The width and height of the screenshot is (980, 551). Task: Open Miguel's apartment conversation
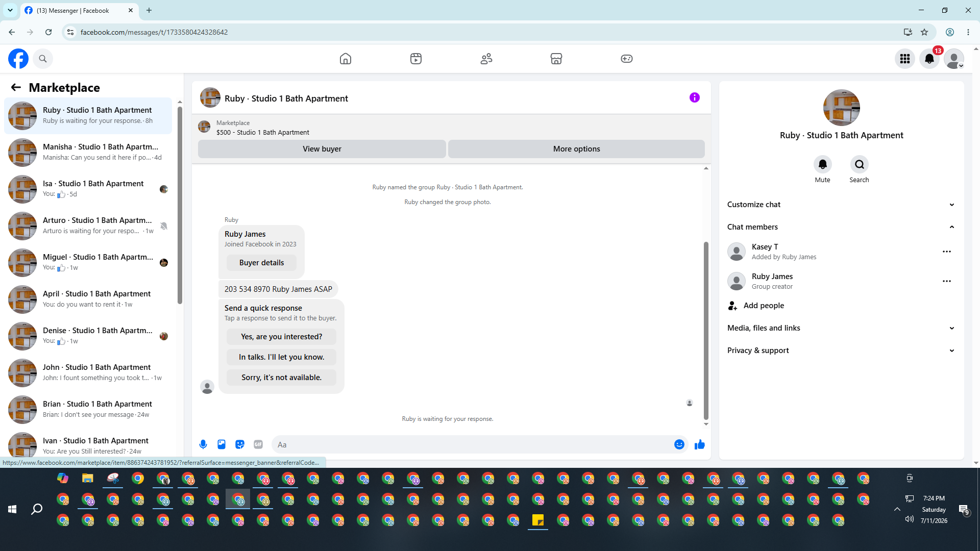pos(88,263)
